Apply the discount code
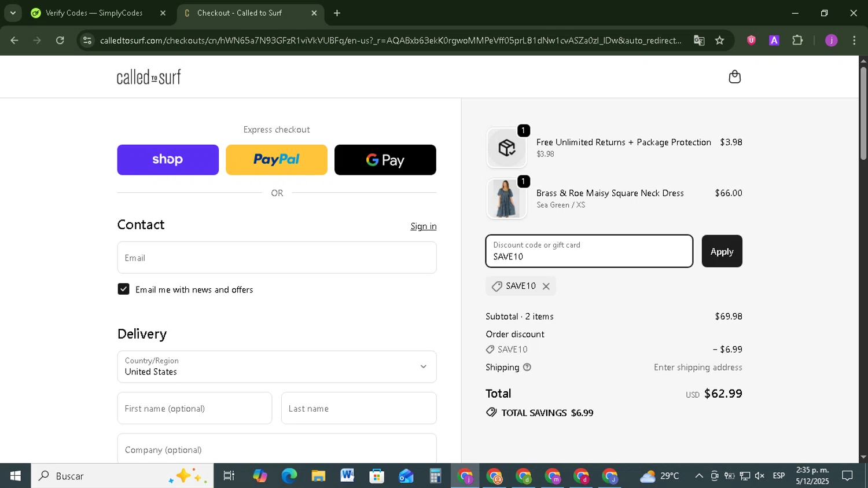868x488 pixels. click(x=722, y=251)
